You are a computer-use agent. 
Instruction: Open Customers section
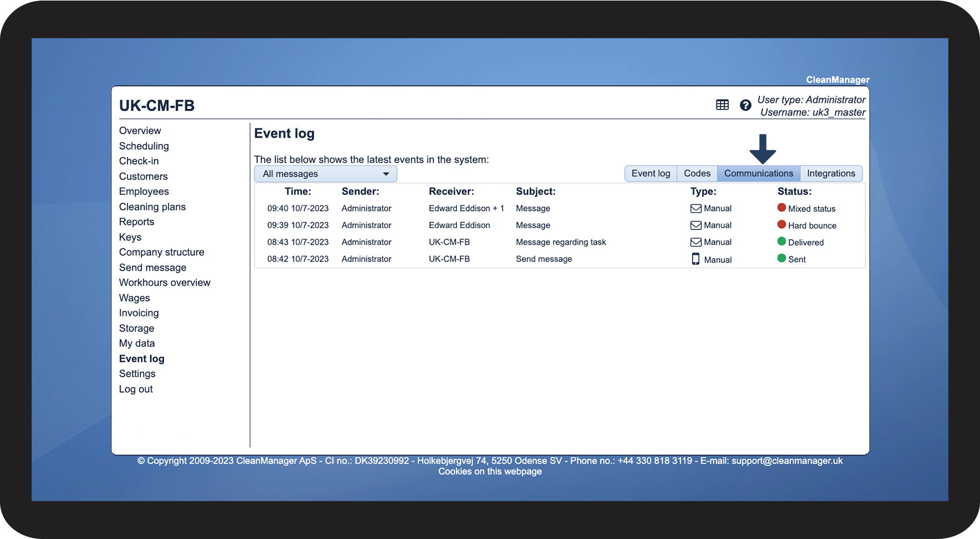coord(143,177)
